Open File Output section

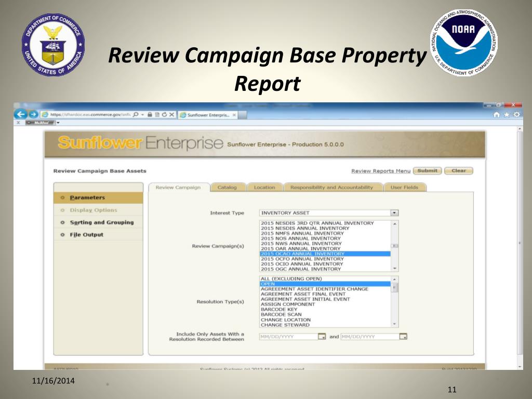tap(98, 234)
